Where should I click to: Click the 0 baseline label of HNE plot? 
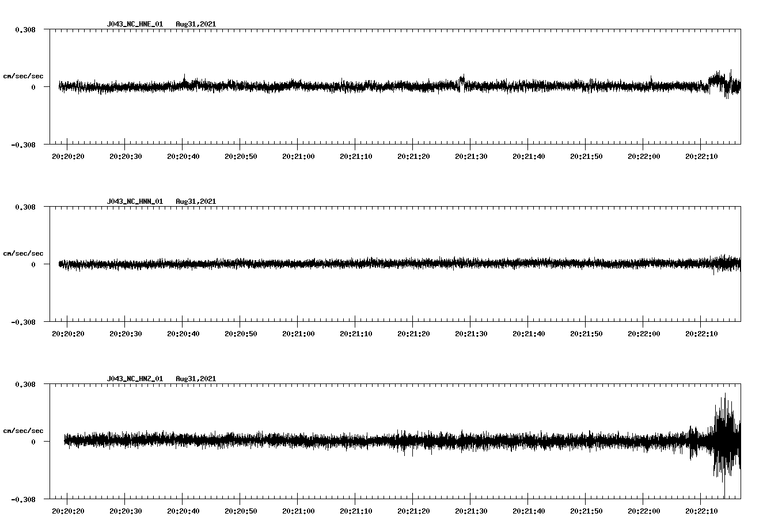coord(33,87)
